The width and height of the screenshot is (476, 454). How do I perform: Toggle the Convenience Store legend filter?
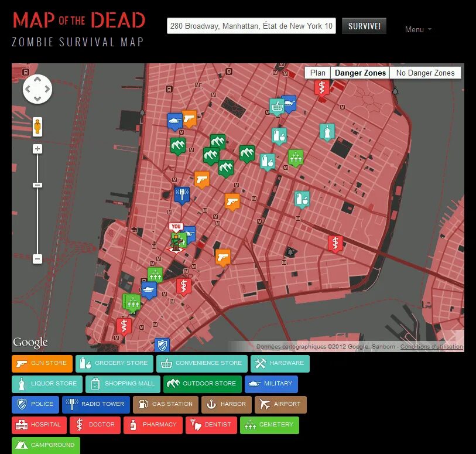(202, 364)
